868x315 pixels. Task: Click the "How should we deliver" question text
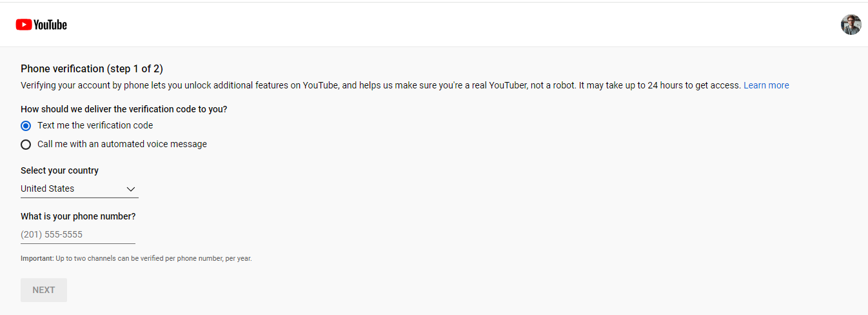click(x=124, y=109)
